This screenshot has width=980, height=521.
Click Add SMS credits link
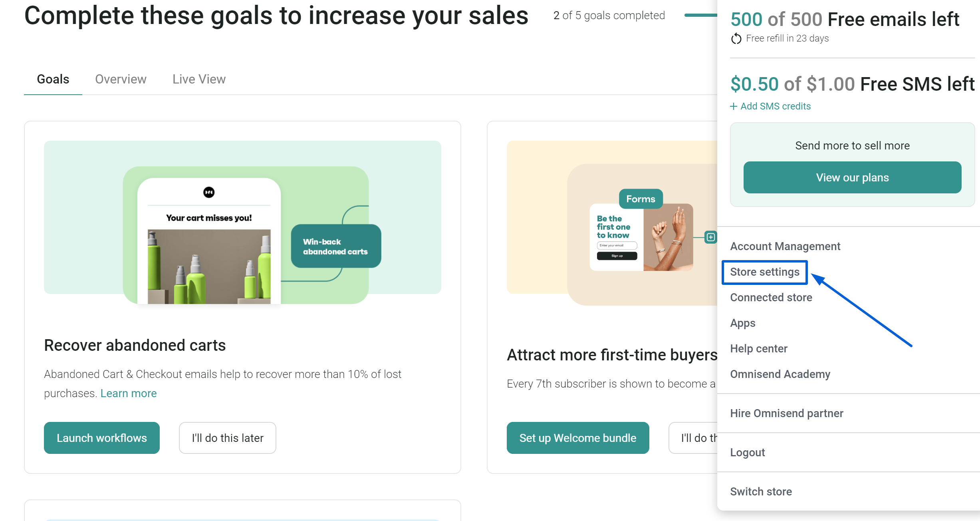776,106
